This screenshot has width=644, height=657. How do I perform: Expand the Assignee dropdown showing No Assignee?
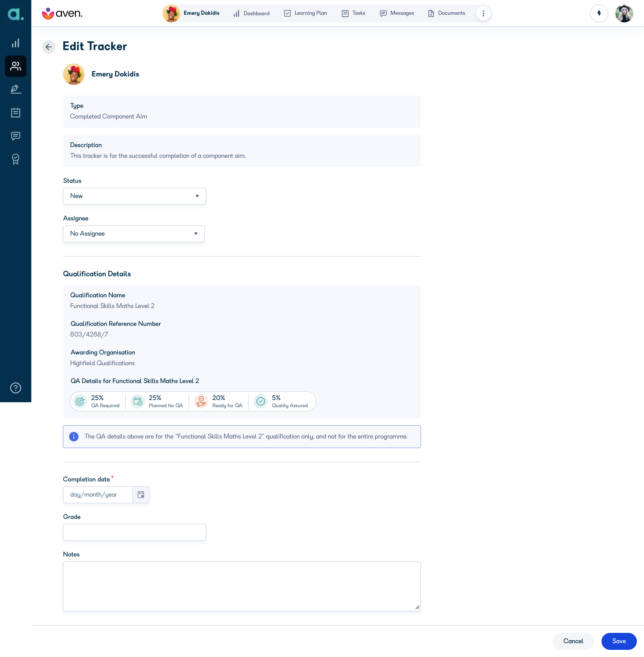coord(134,234)
